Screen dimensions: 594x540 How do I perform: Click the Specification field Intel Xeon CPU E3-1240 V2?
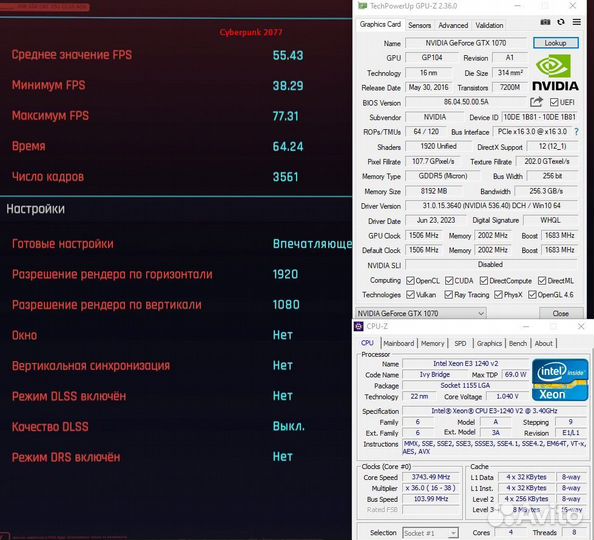point(494,411)
